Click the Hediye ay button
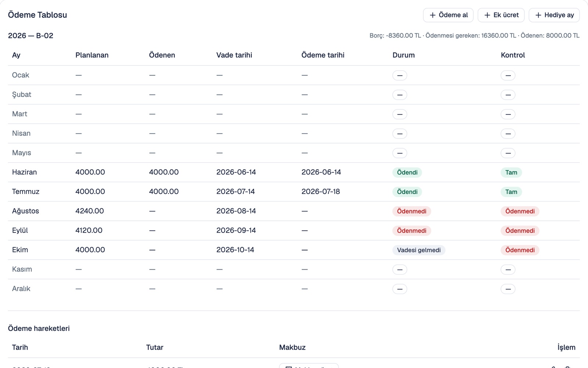588x368 pixels. 554,15
